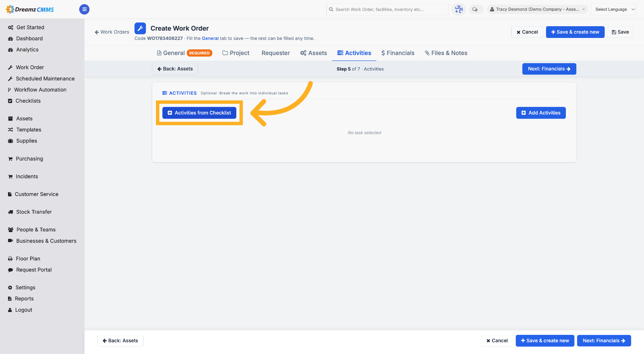644x354 pixels.
Task: Click the Dreamz CMMS logo
Action: point(30,9)
